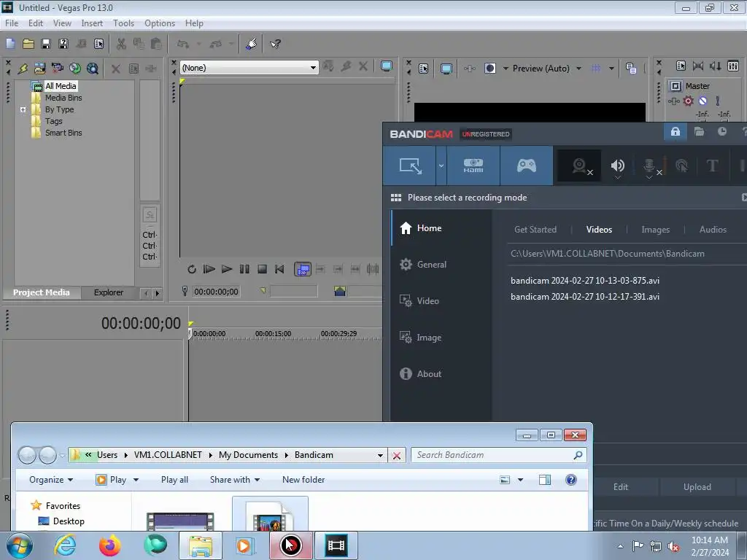Select Bandicam screen recording mode icon

[410, 166]
